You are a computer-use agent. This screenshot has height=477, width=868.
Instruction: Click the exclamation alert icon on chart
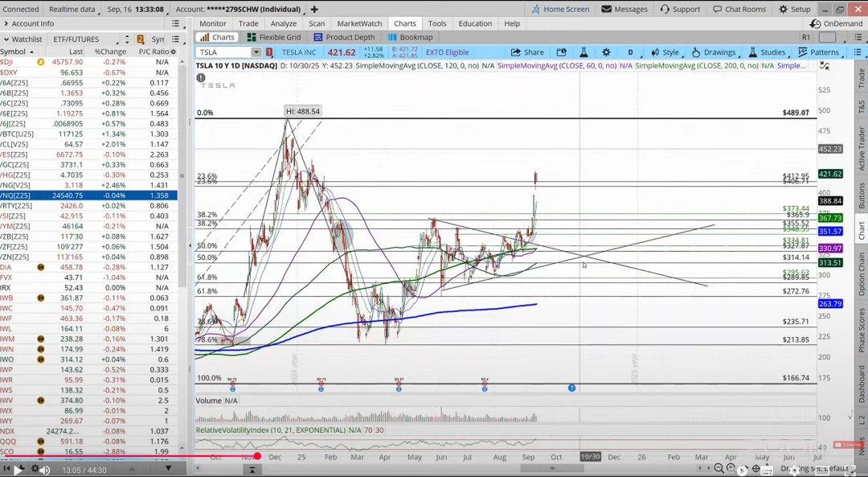[x=201, y=78]
